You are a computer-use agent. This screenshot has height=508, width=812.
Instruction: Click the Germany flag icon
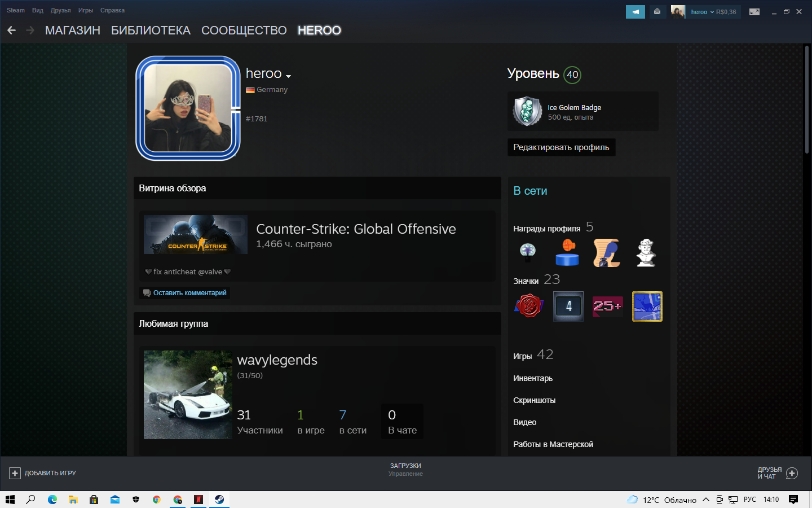(x=250, y=90)
